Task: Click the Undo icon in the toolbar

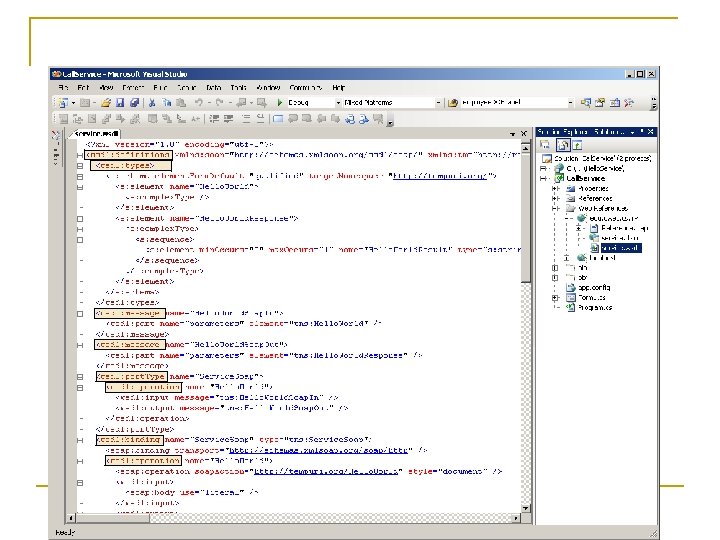Action: 200,102
